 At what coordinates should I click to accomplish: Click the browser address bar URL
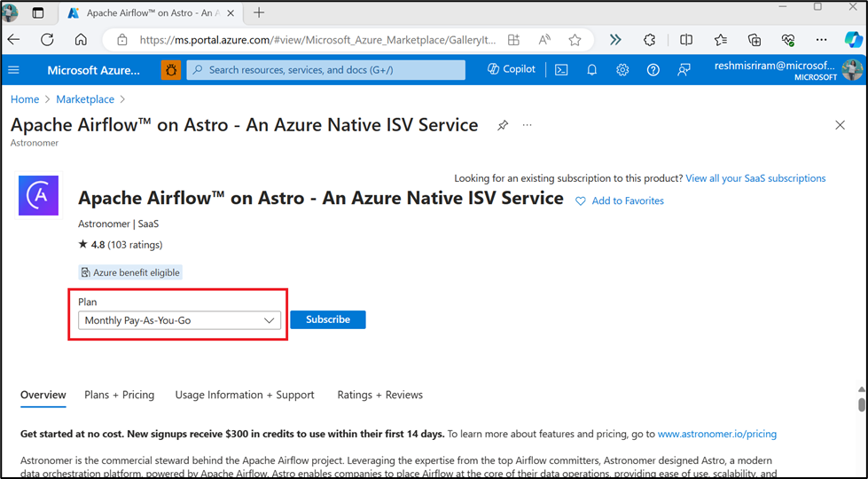click(317, 40)
